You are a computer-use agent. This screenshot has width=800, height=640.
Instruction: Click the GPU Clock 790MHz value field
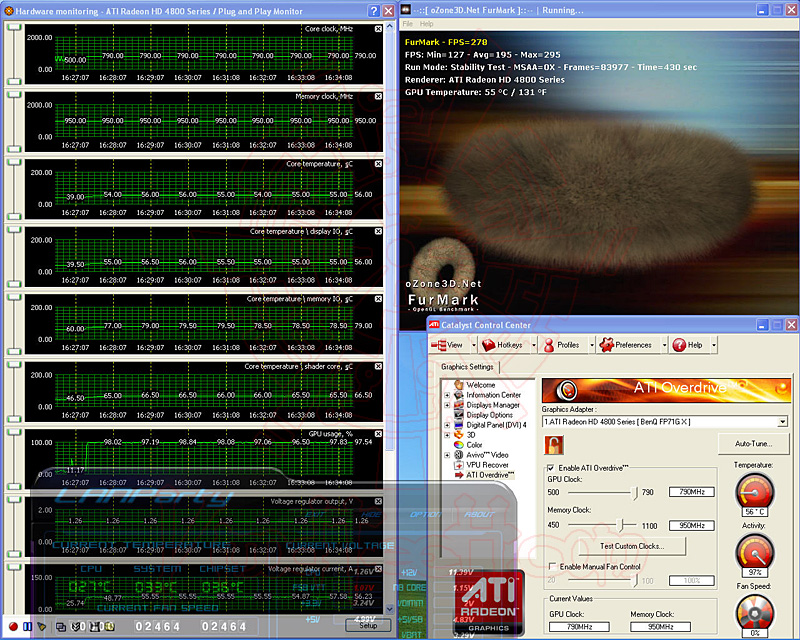coord(691,492)
